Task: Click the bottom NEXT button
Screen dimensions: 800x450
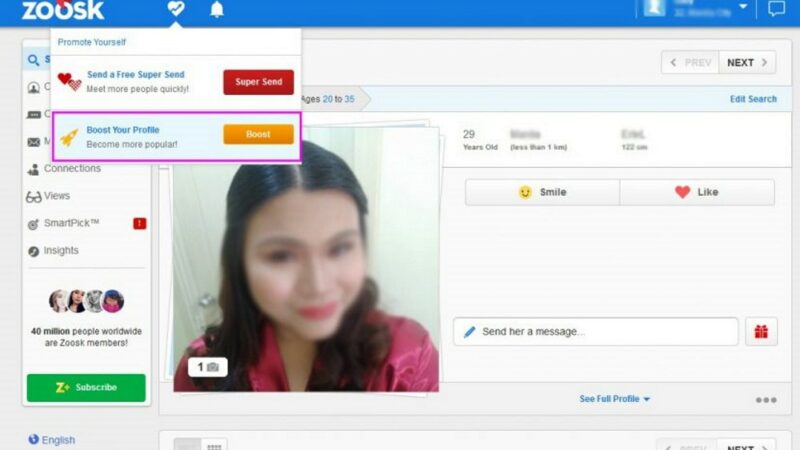Action: (746, 446)
